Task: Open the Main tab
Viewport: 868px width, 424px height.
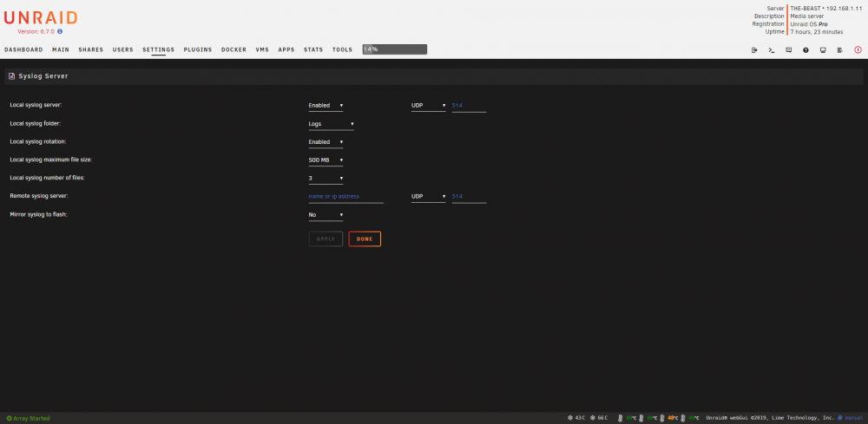Action: [x=61, y=49]
